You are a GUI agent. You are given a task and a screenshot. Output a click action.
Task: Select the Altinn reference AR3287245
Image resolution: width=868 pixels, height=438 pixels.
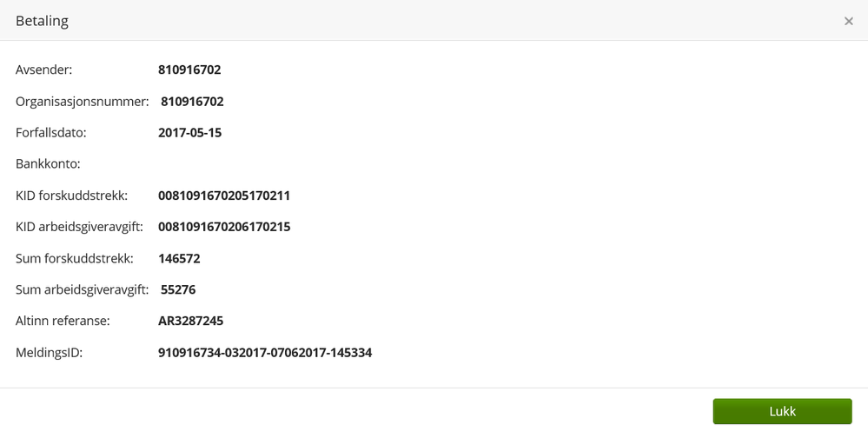190,321
